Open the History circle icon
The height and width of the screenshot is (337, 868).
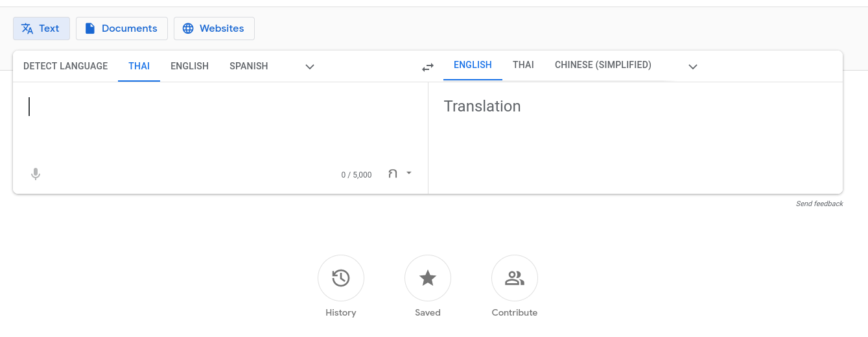[341, 278]
